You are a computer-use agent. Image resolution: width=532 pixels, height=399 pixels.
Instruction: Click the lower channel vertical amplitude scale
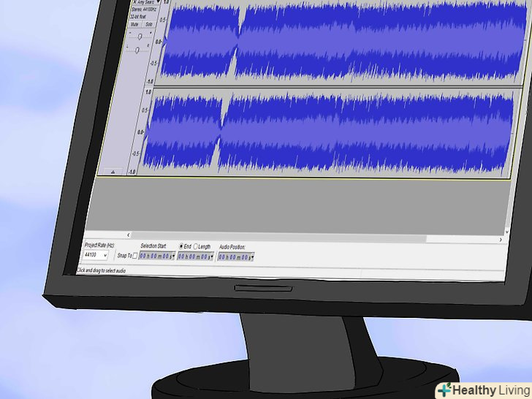pyautogui.click(x=141, y=132)
